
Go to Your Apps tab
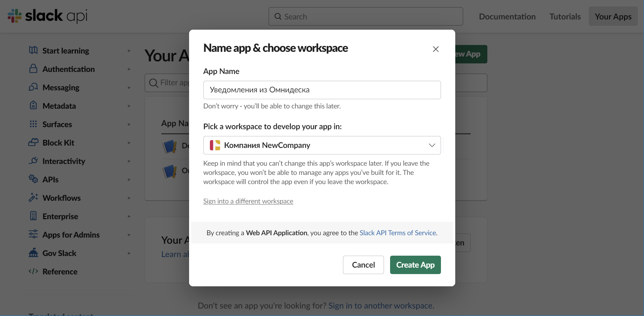(613, 16)
